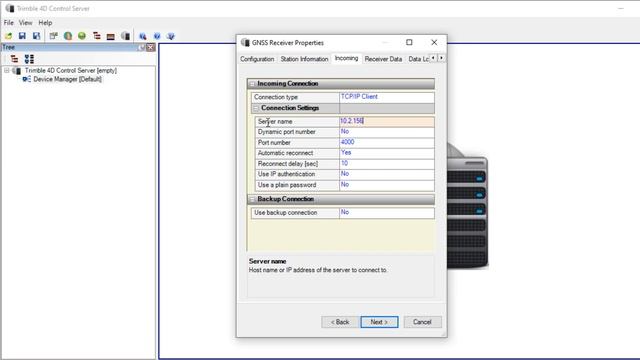
Task: Click the dark panel toolbar icon
Action: tap(111, 36)
